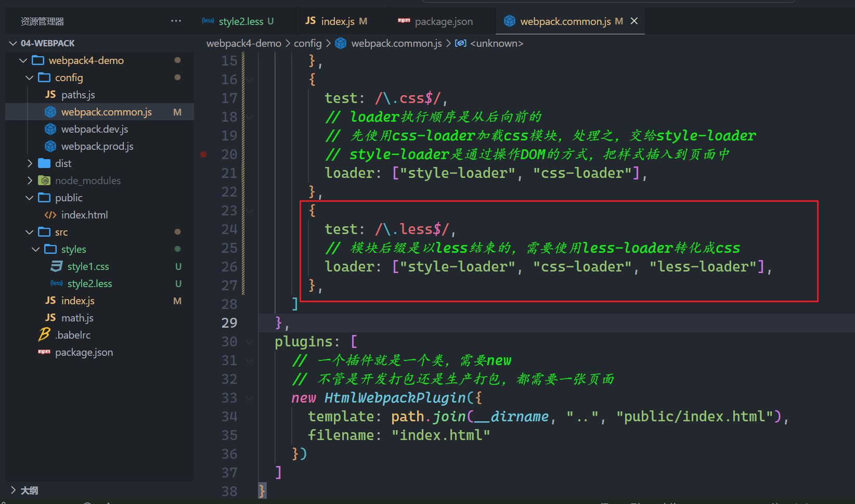Click the webpack icon in the breadcrumb
This screenshot has height=504, width=855.
341,43
